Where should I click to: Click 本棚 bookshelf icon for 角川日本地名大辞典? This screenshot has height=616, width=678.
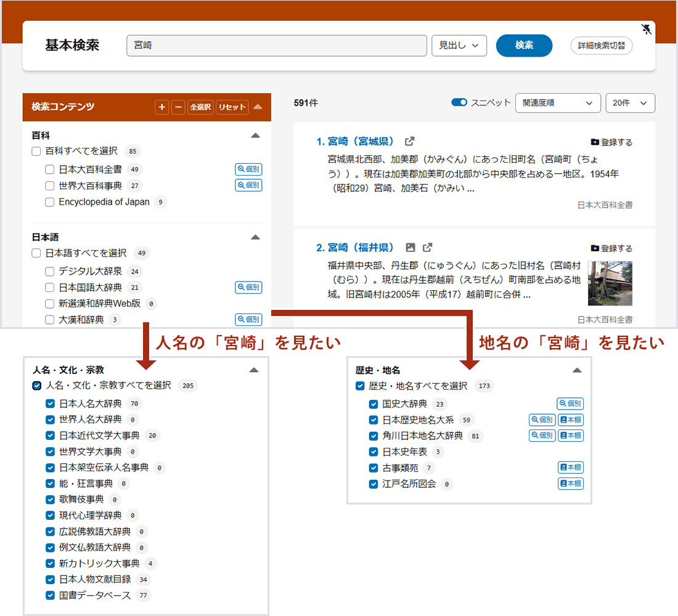[571, 436]
